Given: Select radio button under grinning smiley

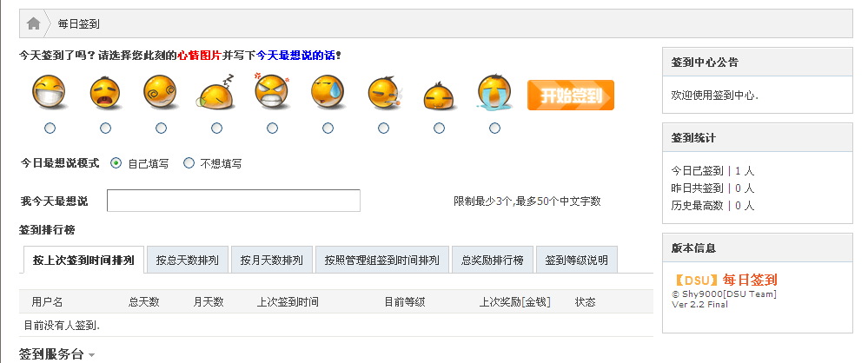Looking at the screenshot, I should pyautogui.click(x=50, y=129).
